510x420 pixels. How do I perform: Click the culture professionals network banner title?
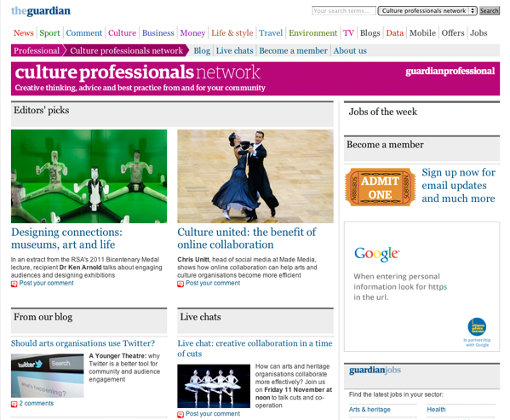137,72
